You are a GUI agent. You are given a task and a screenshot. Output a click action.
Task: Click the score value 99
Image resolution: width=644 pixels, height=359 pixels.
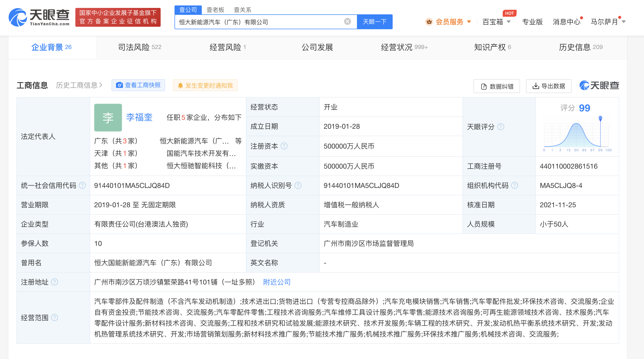pos(584,108)
